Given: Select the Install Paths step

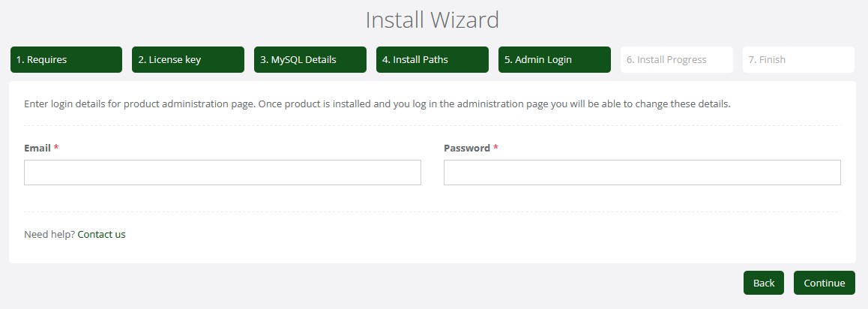Looking at the screenshot, I should click(x=432, y=59).
